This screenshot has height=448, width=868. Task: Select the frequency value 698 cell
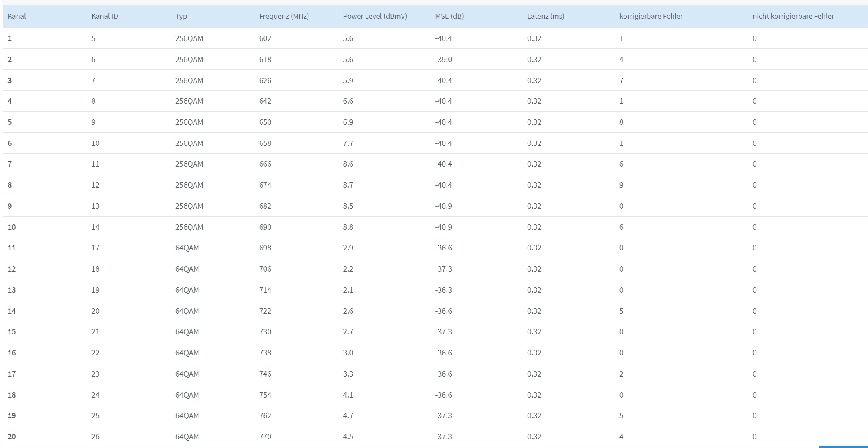[x=265, y=248]
